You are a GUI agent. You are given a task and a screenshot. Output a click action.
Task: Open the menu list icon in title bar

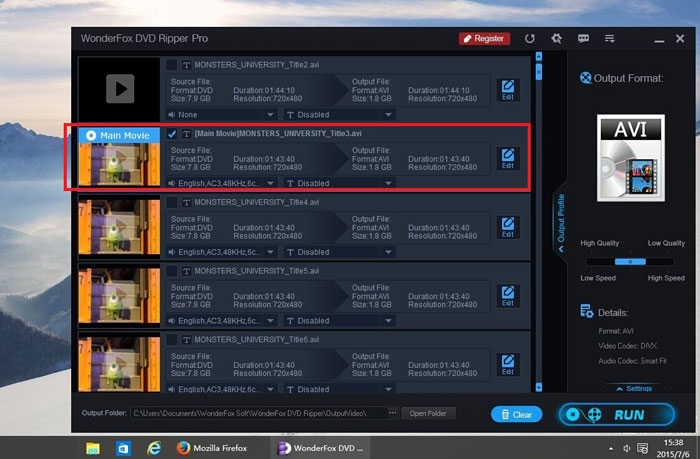[x=609, y=38]
